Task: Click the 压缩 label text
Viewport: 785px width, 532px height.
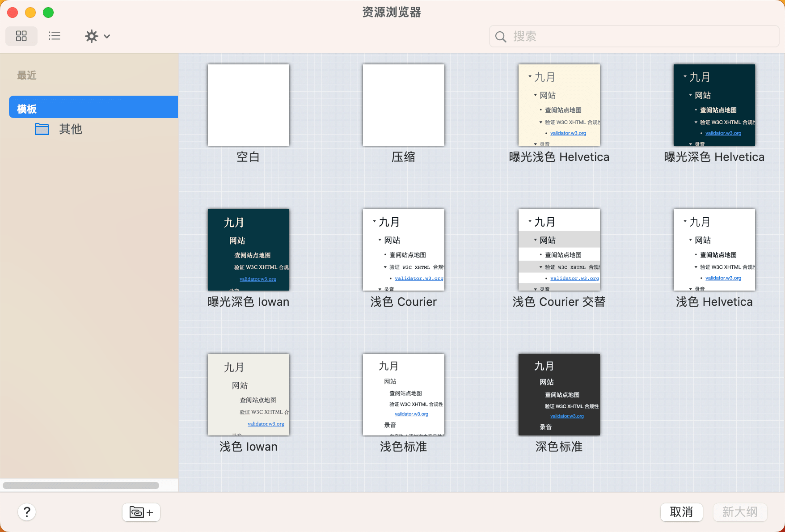Action: pyautogui.click(x=403, y=157)
